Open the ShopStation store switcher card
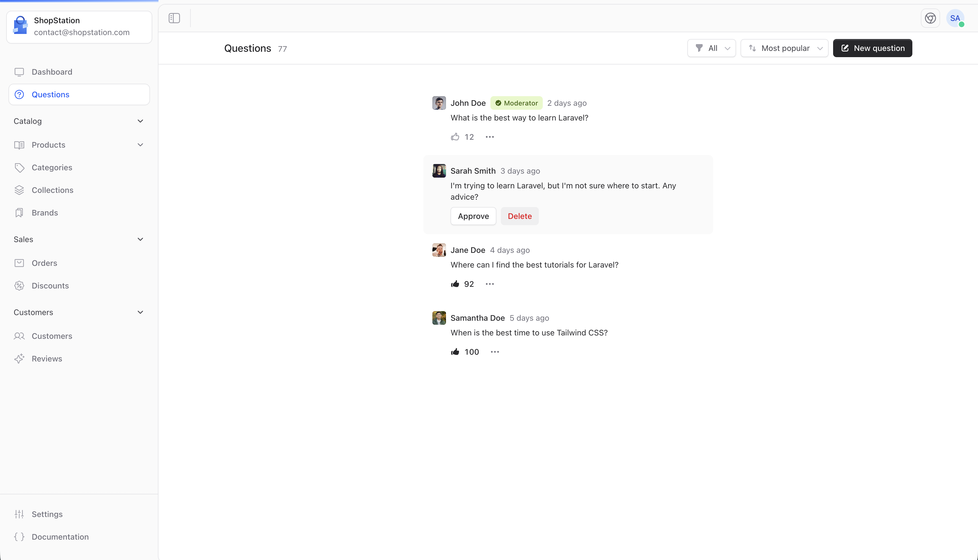Screen dimensions: 978x560 pyautogui.click(x=79, y=27)
